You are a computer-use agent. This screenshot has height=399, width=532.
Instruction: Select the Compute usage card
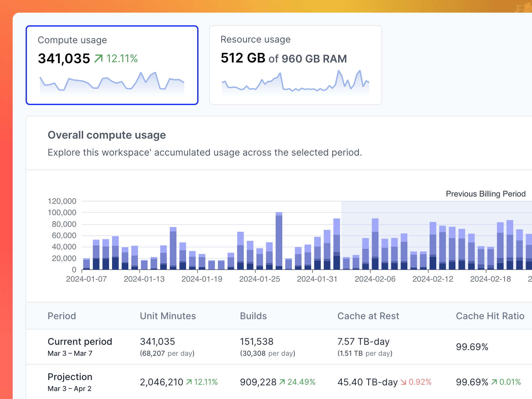click(x=112, y=65)
